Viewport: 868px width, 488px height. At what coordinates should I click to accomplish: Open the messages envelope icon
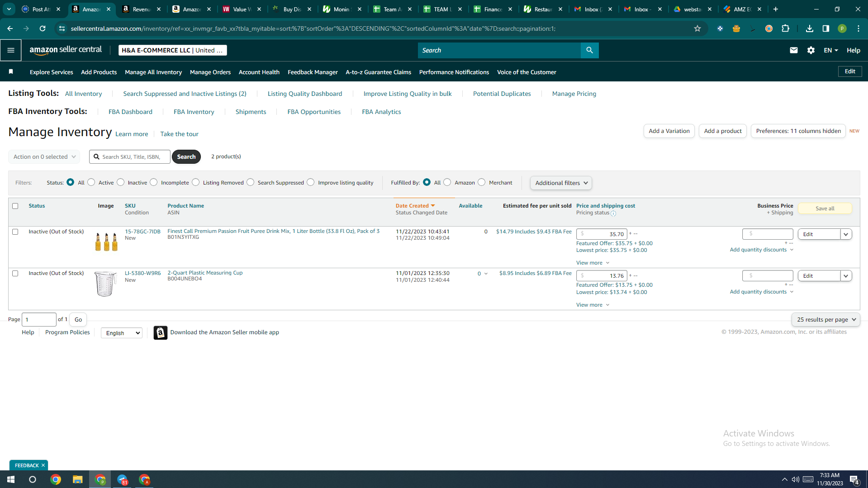click(x=793, y=50)
